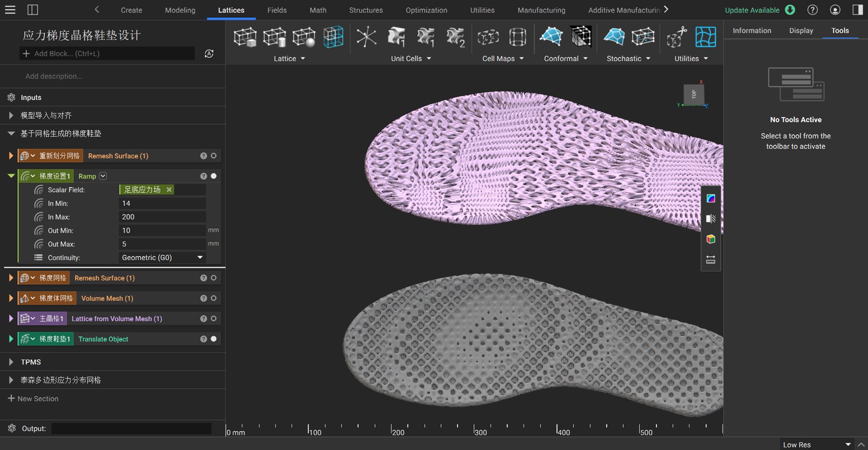Screen dimensions: 868x450
Task: Open the hamburger main menu
Action: click(x=10, y=10)
